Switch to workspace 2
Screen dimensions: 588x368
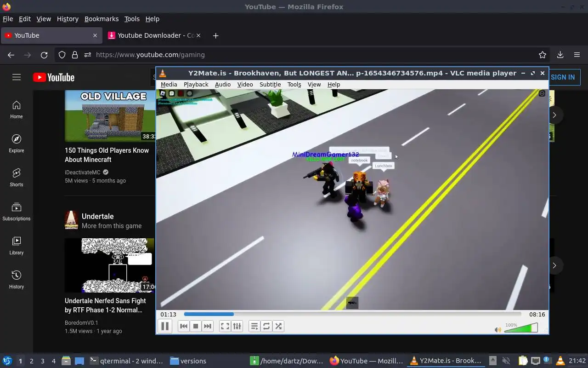(x=31, y=361)
